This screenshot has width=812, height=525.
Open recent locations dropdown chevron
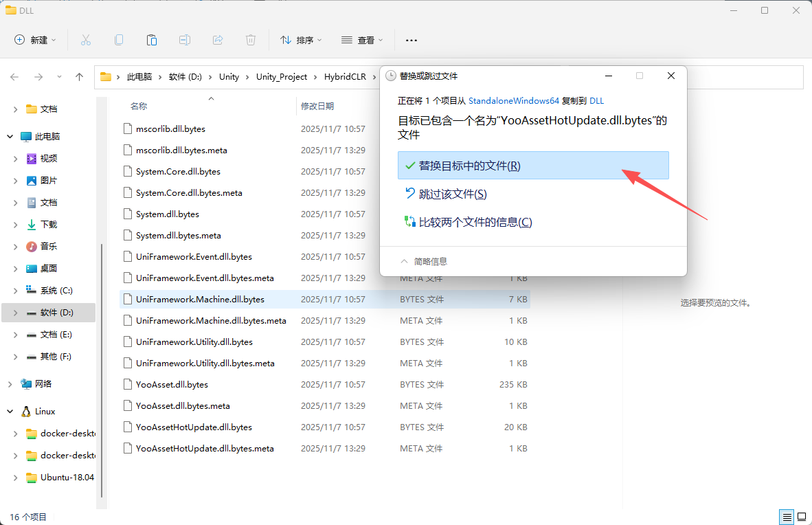(59, 77)
